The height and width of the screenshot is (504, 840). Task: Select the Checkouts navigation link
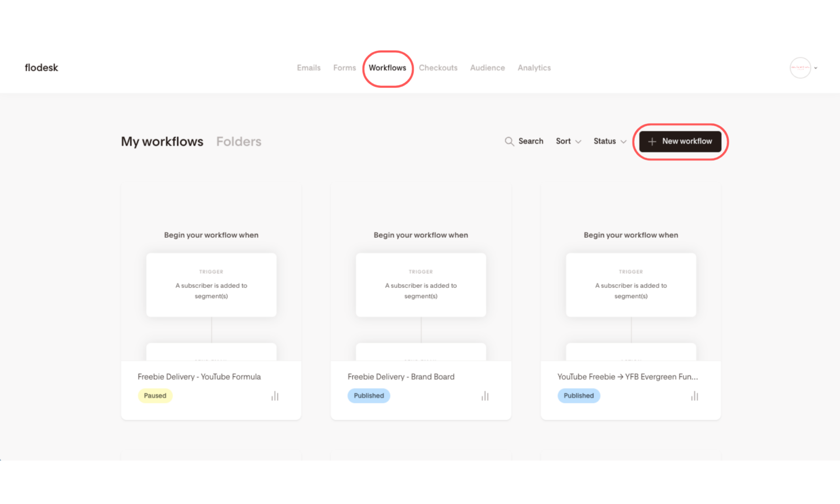pyautogui.click(x=438, y=68)
